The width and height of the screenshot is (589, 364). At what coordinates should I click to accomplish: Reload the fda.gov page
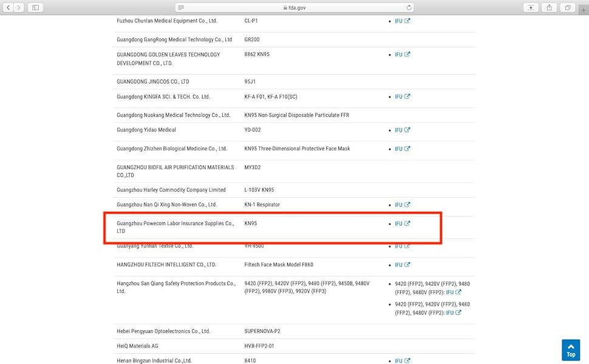[409, 7]
